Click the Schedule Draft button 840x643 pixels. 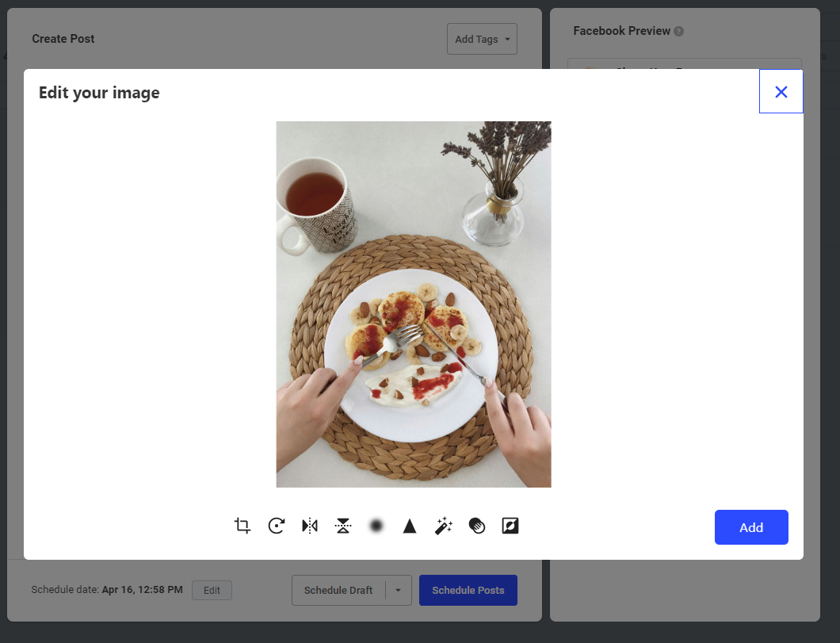341,590
